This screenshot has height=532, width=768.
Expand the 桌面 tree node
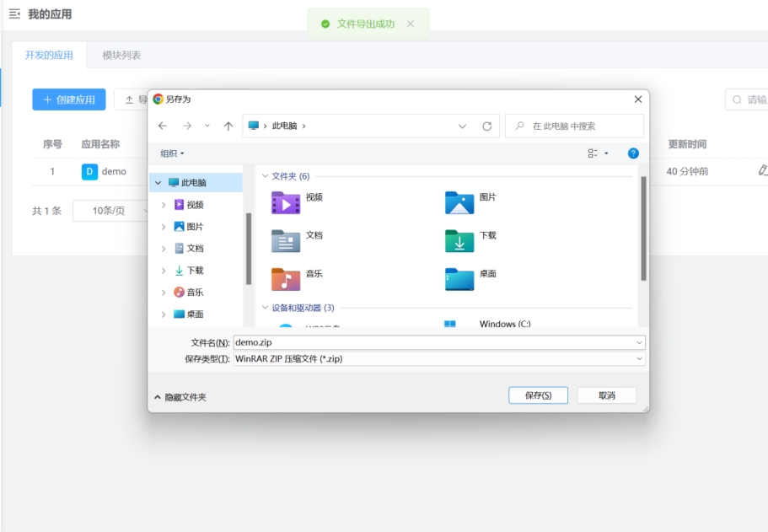click(164, 314)
